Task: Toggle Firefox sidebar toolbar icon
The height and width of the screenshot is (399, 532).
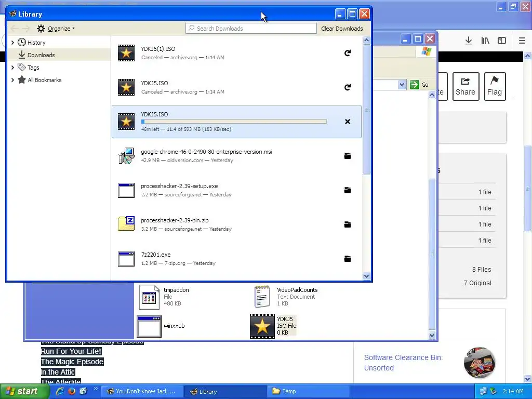Action: click(x=502, y=41)
